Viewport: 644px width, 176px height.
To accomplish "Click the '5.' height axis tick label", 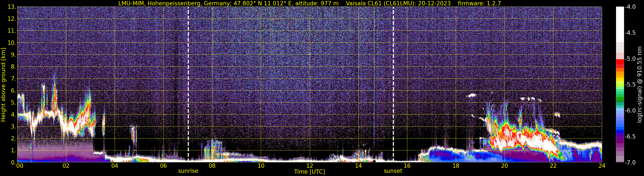I will click(x=13, y=103).
